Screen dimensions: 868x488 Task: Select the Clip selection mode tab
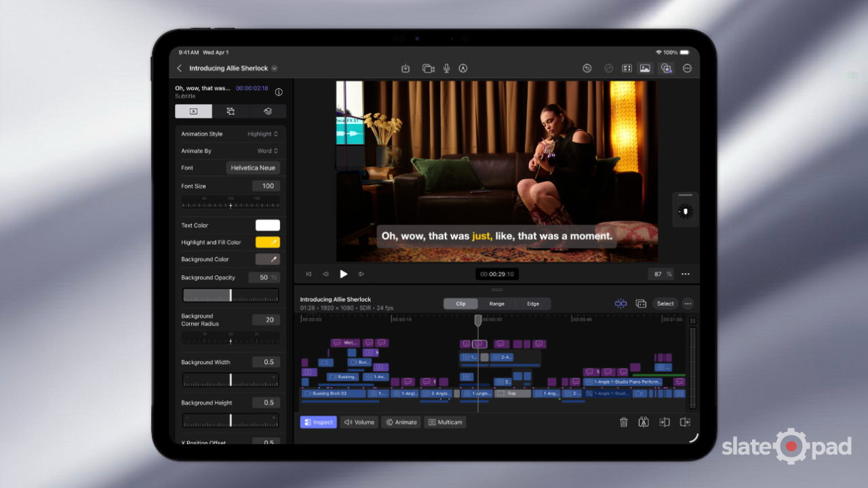461,304
